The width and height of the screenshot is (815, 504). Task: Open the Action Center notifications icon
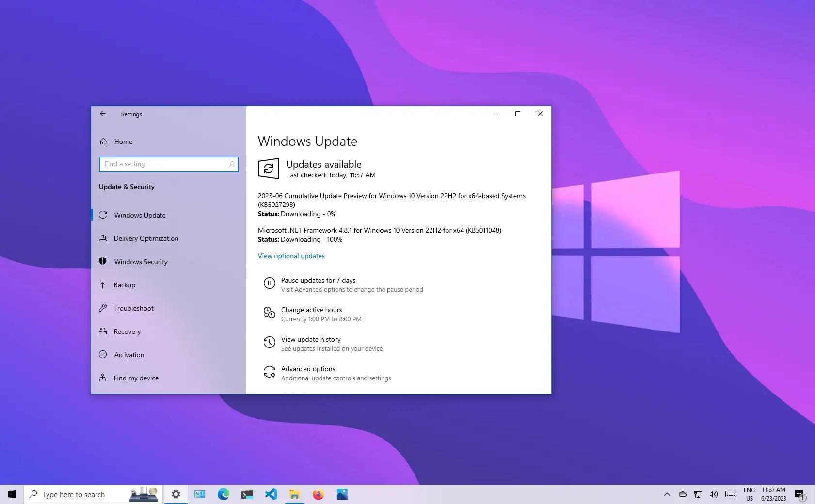(800, 494)
